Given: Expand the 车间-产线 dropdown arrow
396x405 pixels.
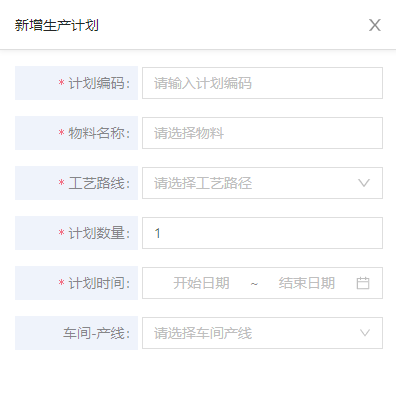Looking at the screenshot, I should [x=365, y=333].
